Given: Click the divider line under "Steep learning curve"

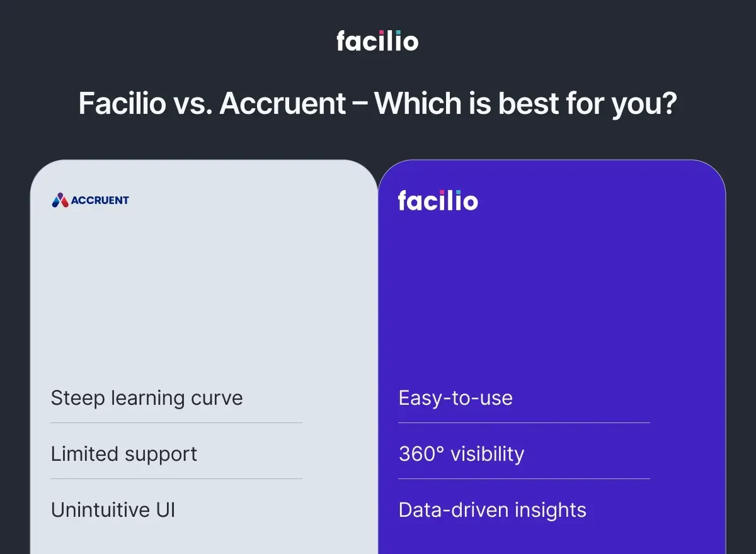Looking at the screenshot, I should pyautogui.click(x=176, y=422).
